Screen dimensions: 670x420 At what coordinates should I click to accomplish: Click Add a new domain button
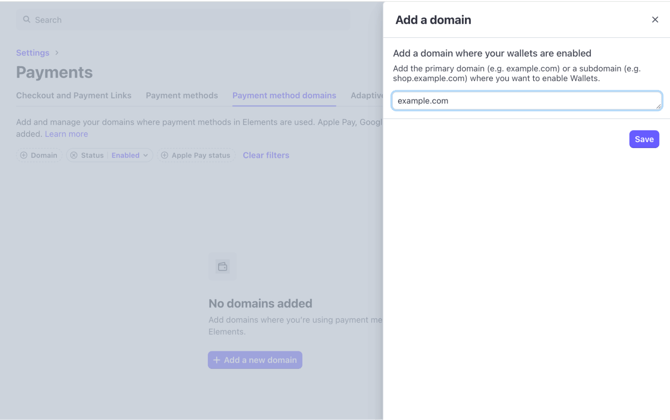click(x=255, y=360)
